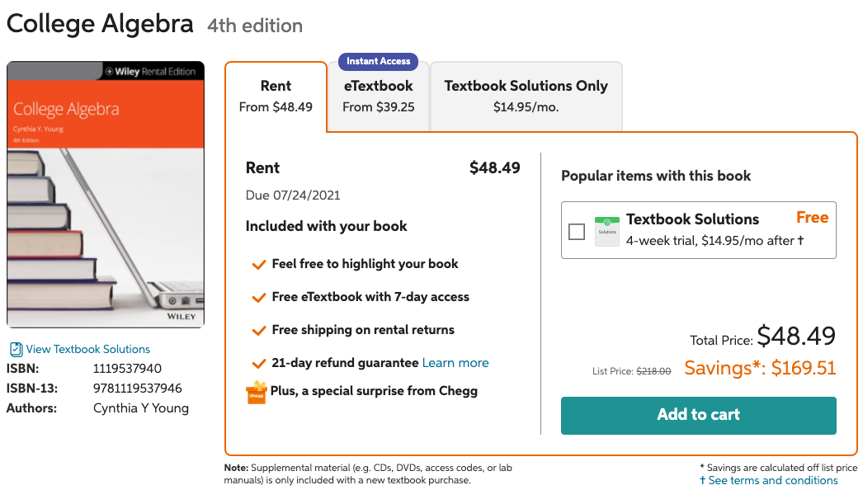Click Learn more about refund guarantee
The height and width of the screenshot is (504, 863).
(455, 363)
